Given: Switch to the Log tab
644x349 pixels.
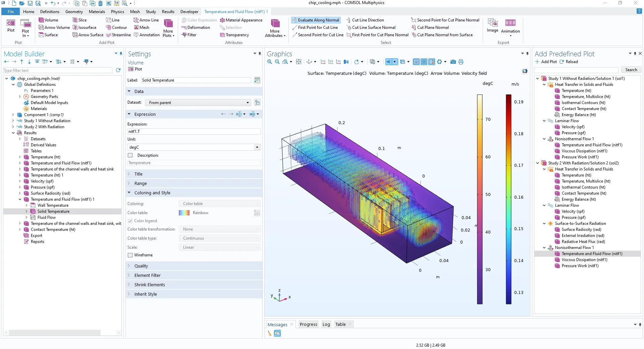Looking at the screenshot, I should [326, 324].
